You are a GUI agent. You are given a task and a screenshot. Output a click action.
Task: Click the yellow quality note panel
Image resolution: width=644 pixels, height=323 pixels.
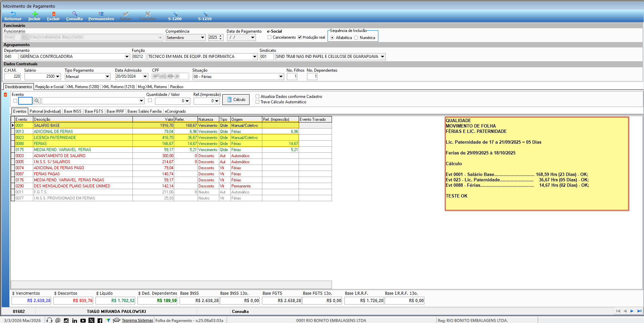tap(536, 164)
